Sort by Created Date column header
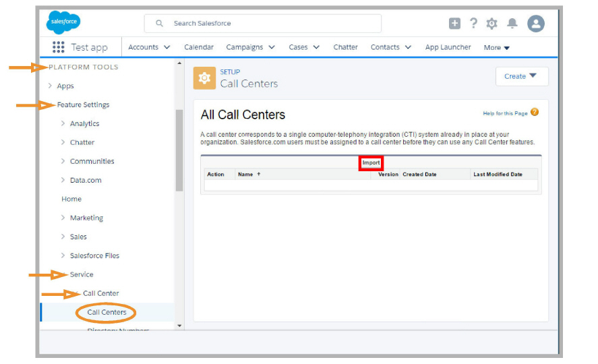This screenshot has height=364, width=598. [x=419, y=174]
